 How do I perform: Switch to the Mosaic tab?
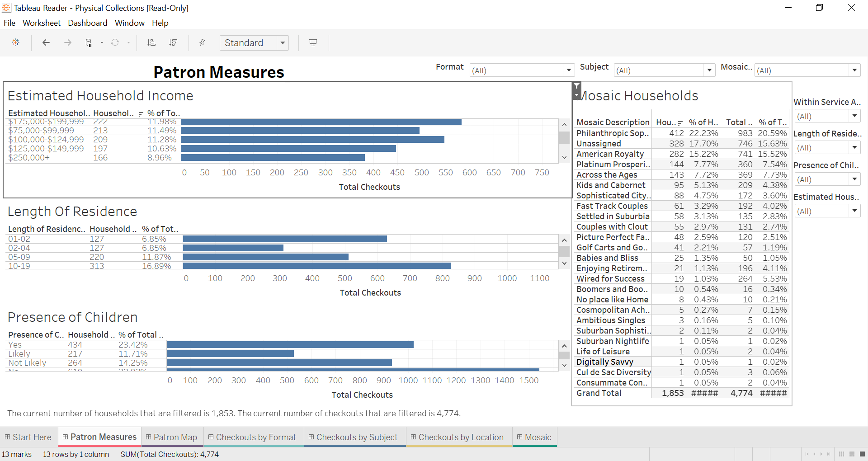tap(534, 437)
